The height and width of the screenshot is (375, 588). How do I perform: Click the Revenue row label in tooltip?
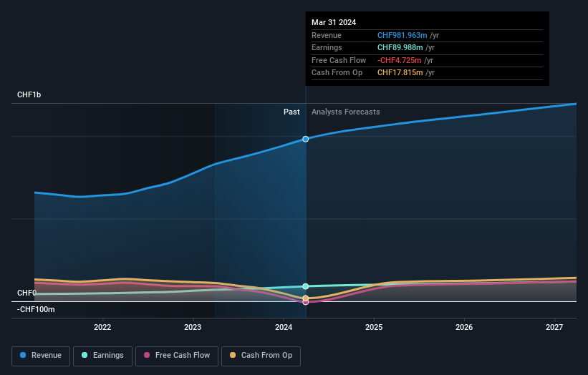coord(327,35)
